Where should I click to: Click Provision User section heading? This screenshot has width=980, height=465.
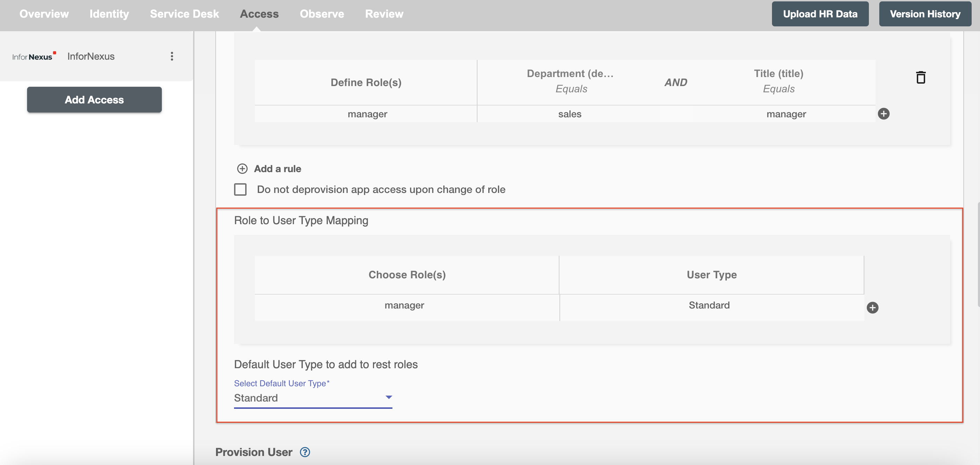[x=254, y=452]
